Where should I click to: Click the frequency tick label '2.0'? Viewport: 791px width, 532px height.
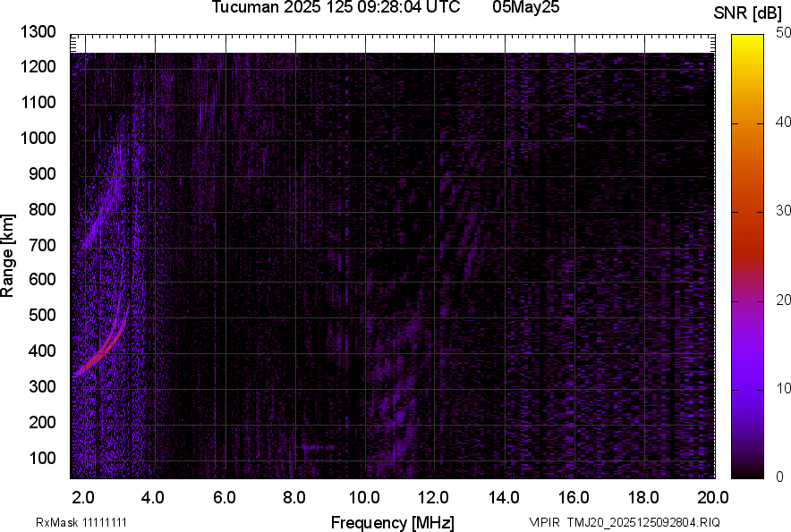tap(82, 498)
